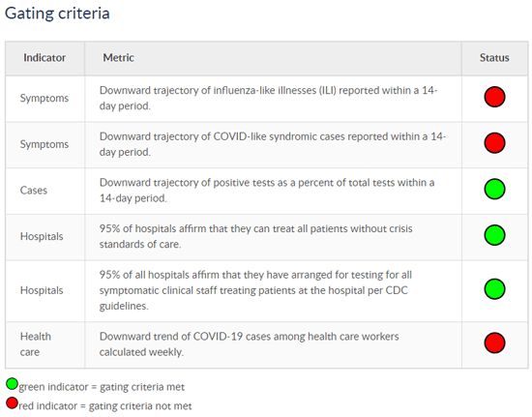Viewport: 532px width, 417px height.
Task: Click the red legend indicator circle
Action: 12,403
